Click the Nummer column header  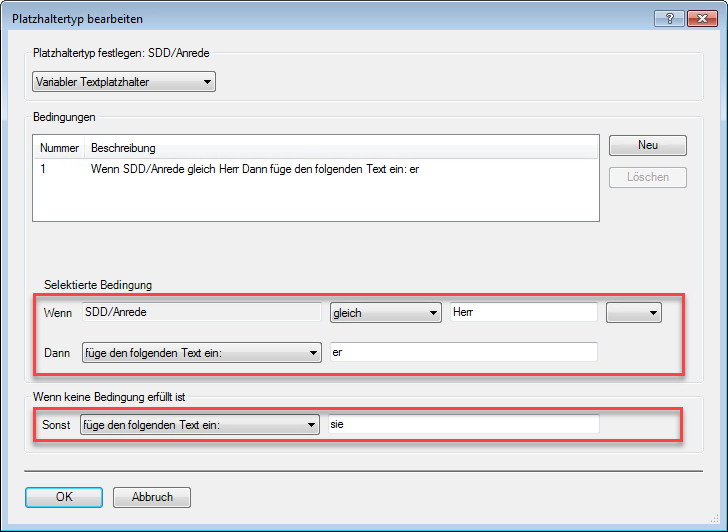tap(59, 148)
